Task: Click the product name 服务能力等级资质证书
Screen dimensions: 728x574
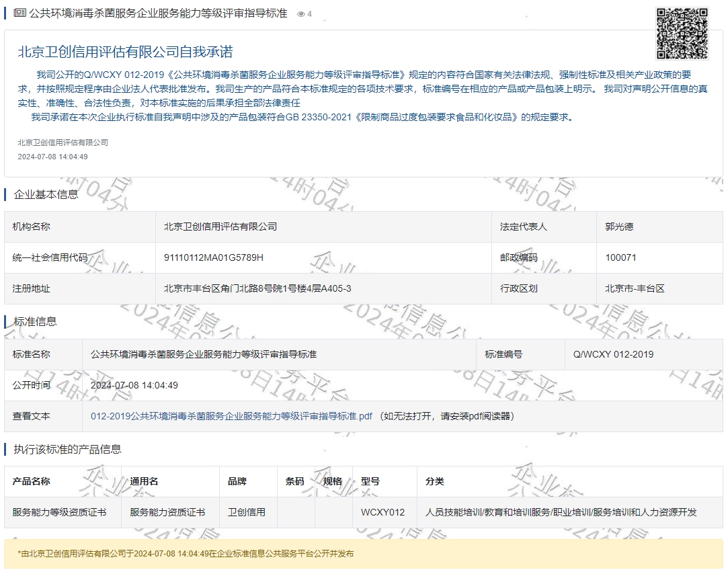Action: [x=59, y=512]
